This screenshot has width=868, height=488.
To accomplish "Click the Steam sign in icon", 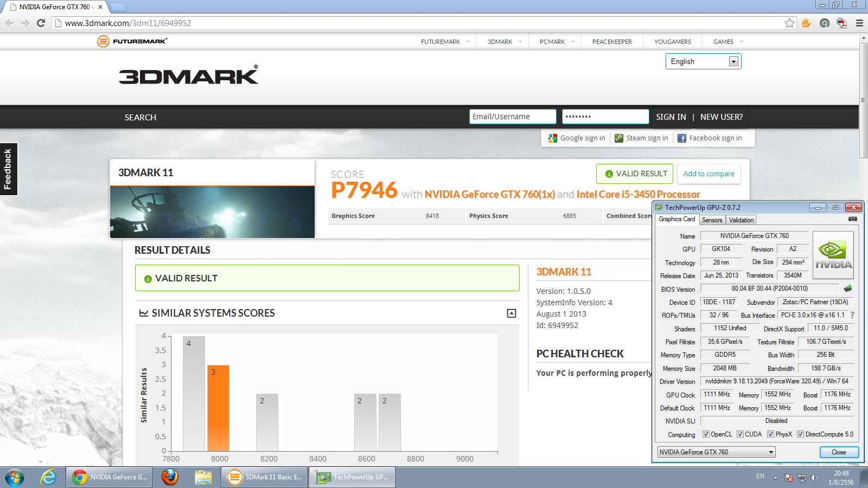I will (x=619, y=138).
